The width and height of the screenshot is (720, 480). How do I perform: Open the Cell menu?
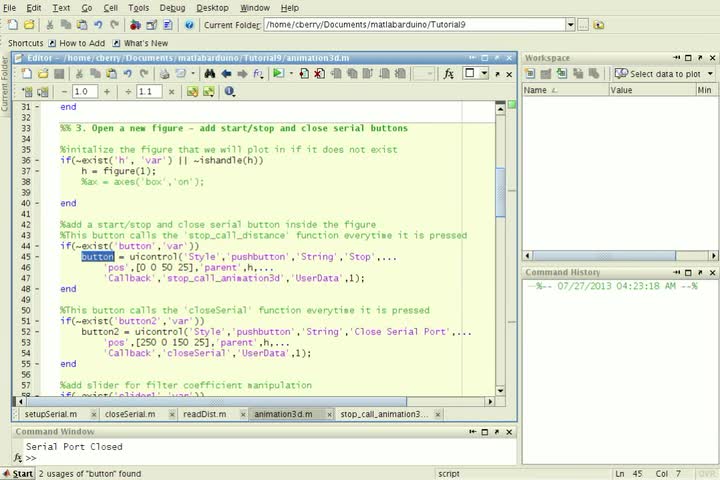(110, 8)
